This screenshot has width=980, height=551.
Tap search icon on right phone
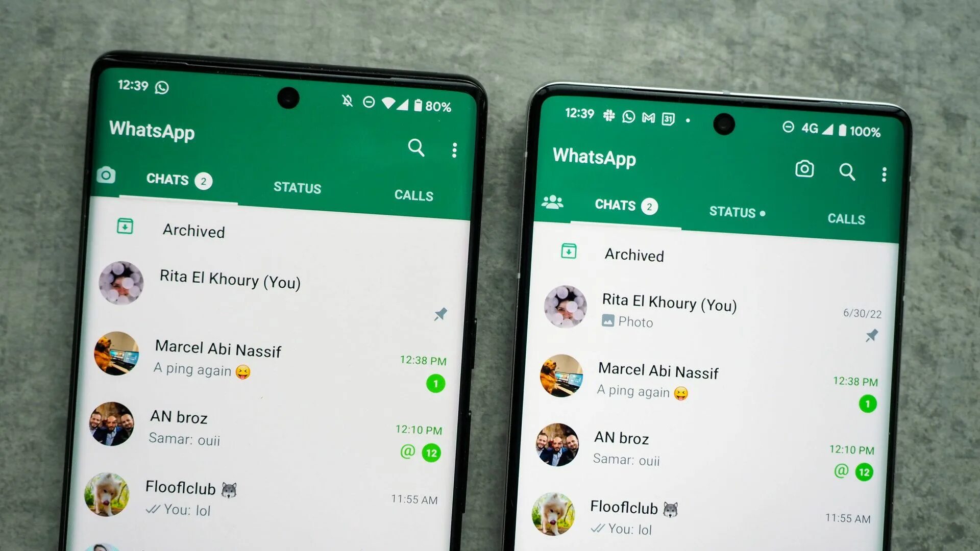coord(847,171)
